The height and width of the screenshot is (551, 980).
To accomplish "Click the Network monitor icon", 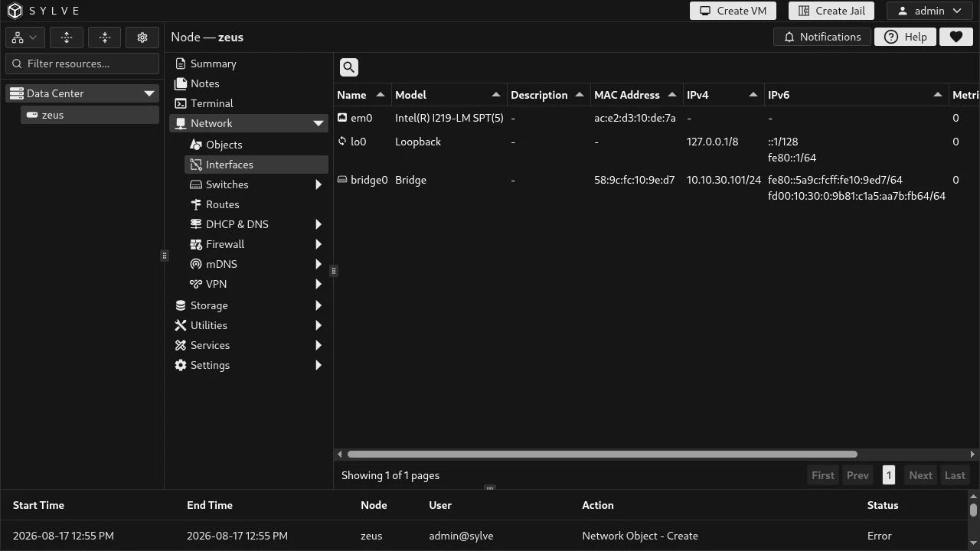I will (181, 123).
